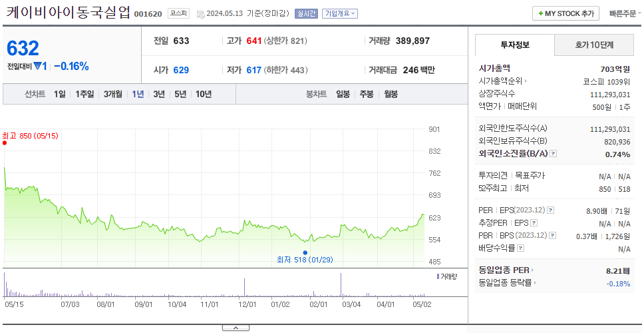The height and width of the screenshot is (333, 644).
Task: Click the 동일업종 PER link
Action: pyautogui.click(x=504, y=270)
